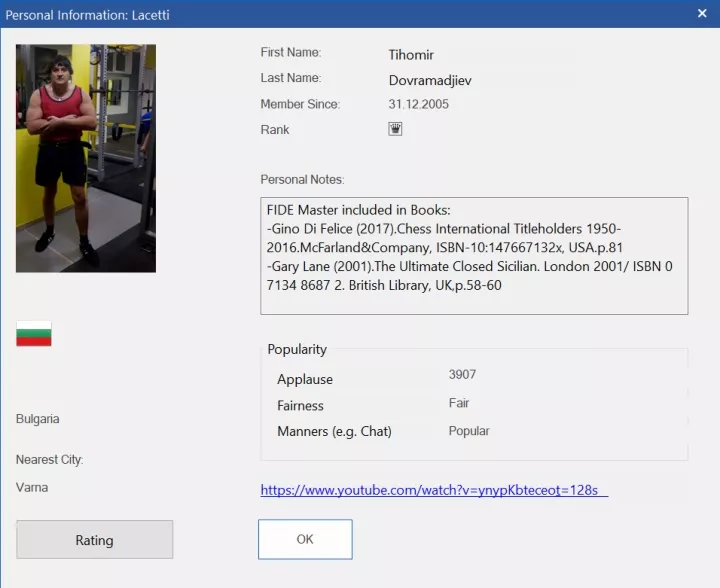Click the Fairness value Fair
Viewport: 720px width, 588px height.
[459, 403]
